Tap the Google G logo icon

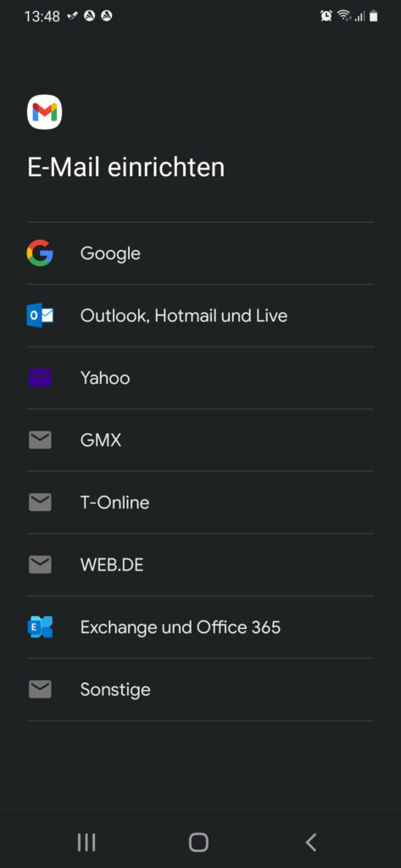[x=40, y=253]
